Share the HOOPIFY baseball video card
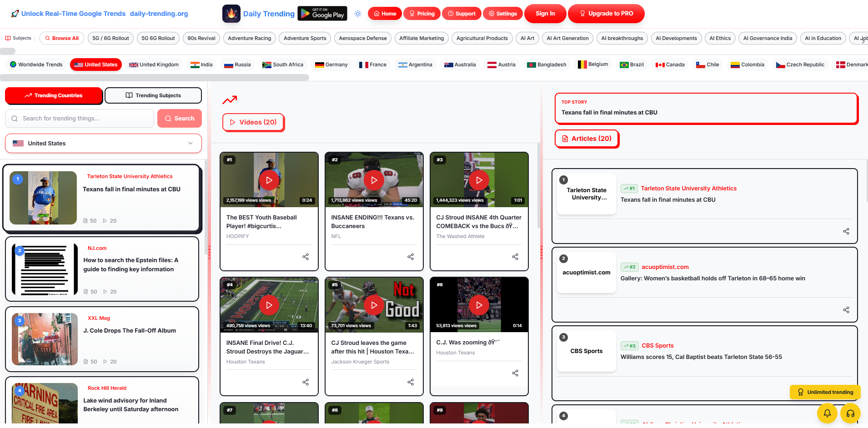The image size is (868, 428). pyautogui.click(x=306, y=257)
